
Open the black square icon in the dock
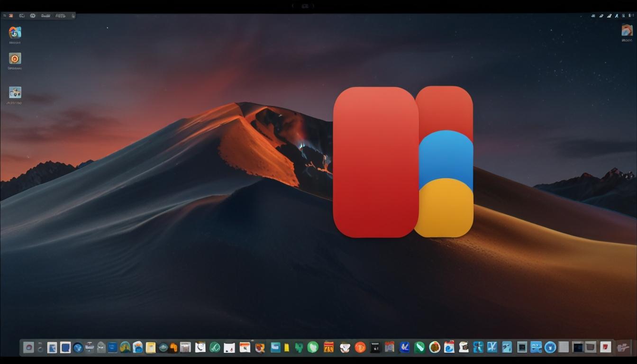pyautogui.click(x=374, y=347)
